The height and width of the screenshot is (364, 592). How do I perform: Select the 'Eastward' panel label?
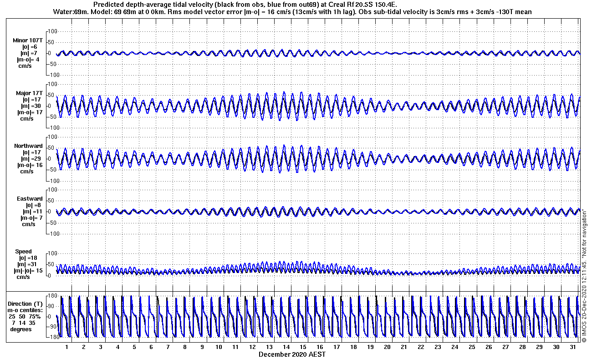click(x=30, y=199)
